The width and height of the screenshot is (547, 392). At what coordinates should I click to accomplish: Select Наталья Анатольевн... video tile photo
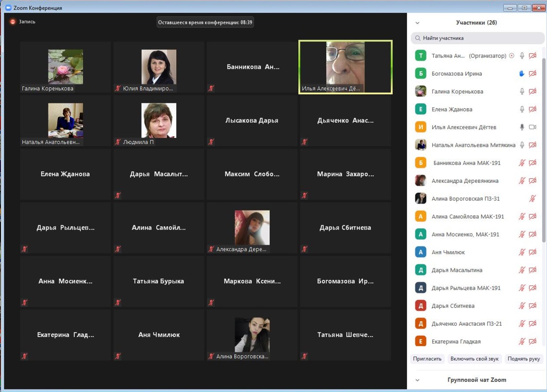pos(65,121)
